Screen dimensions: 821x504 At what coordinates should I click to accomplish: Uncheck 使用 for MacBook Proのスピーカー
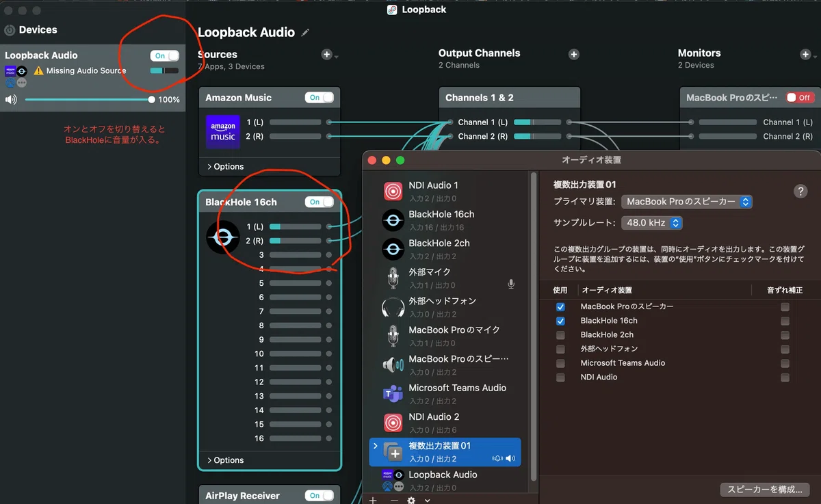(x=561, y=307)
